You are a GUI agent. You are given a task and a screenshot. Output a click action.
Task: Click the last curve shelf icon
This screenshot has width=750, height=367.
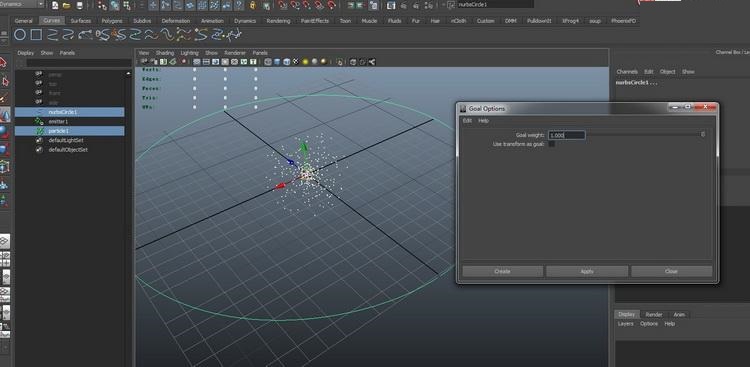pos(234,34)
